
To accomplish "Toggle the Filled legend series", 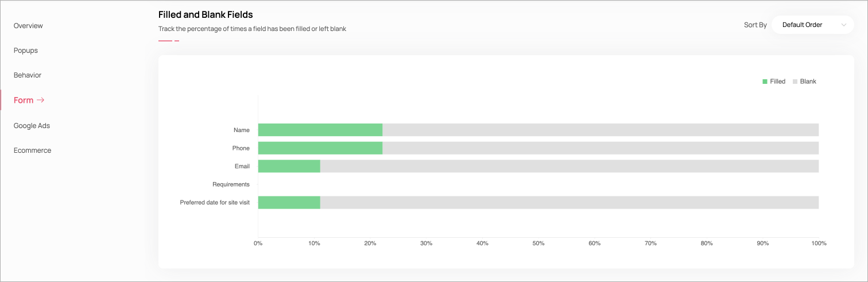I will (777, 82).
